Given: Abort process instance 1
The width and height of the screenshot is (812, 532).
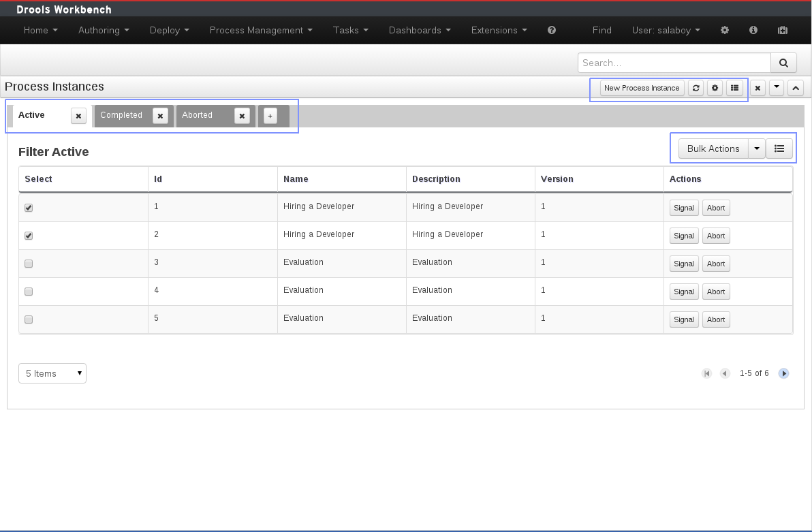Looking at the screenshot, I should coord(716,208).
